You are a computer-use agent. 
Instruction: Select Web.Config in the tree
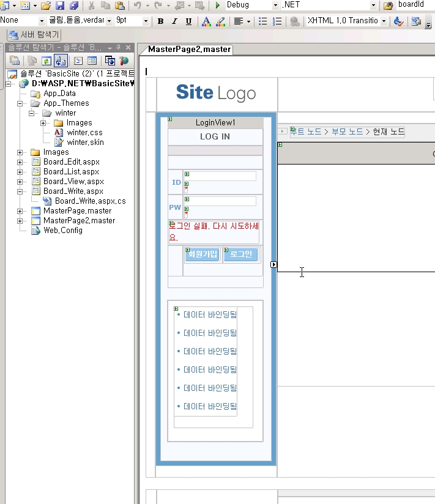tap(63, 230)
